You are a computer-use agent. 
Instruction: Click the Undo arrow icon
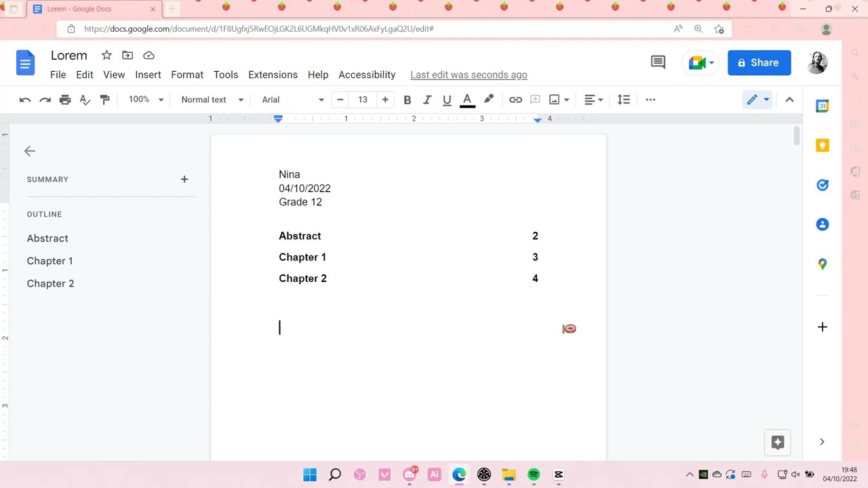[x=25, y=100]
